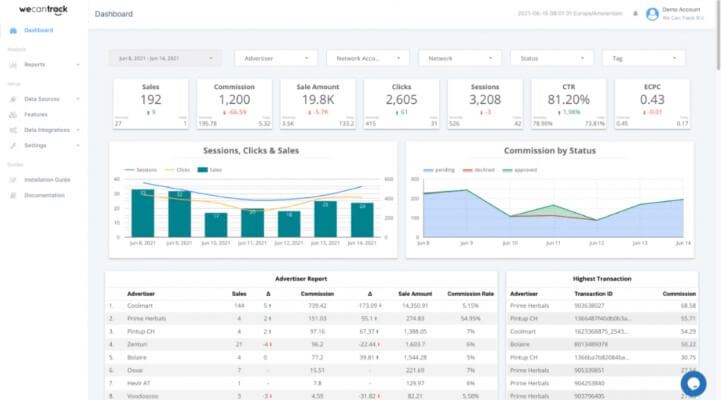This screenshot has width=721, height=400.
Task: Select the Zenrun row in Advertiser Report
Action: 301,344
